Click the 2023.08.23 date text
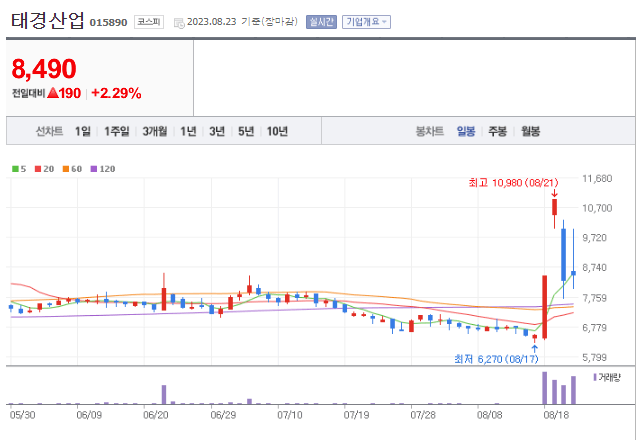 coord(211,22)
